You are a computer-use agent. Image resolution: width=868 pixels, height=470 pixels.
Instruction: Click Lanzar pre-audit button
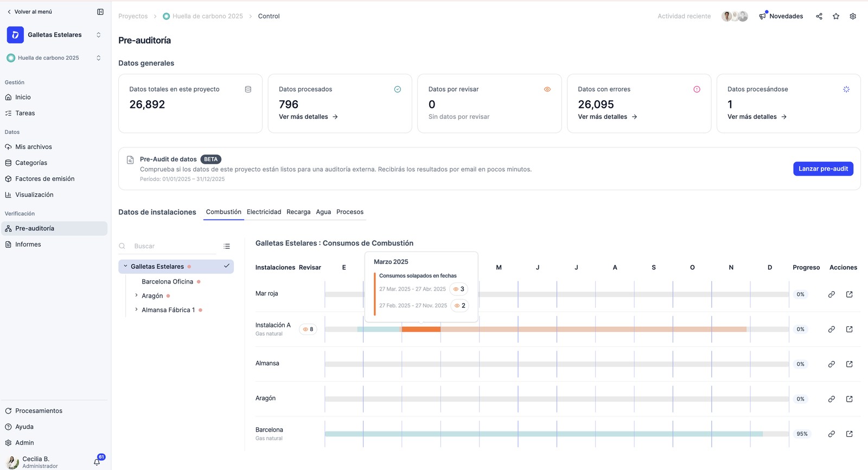pos(823,169)
